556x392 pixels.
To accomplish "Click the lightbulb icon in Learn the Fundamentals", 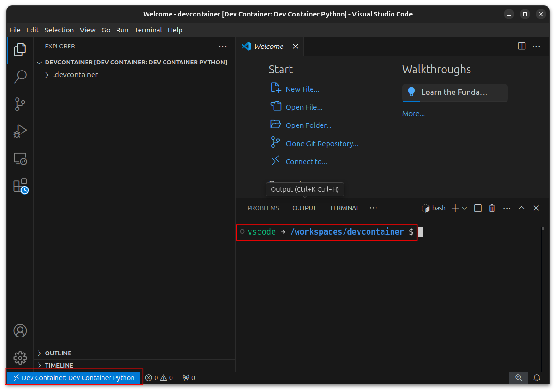I will (411, 92).
